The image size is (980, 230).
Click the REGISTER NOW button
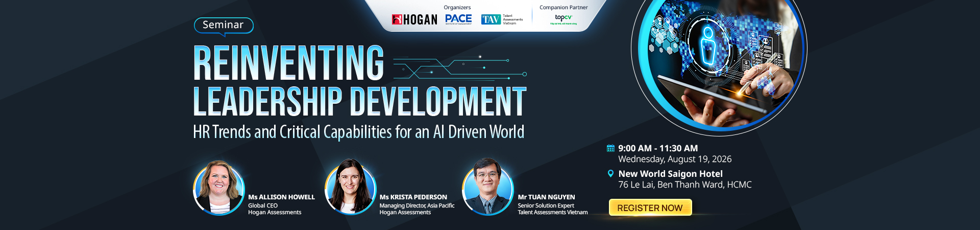point(650,208)
